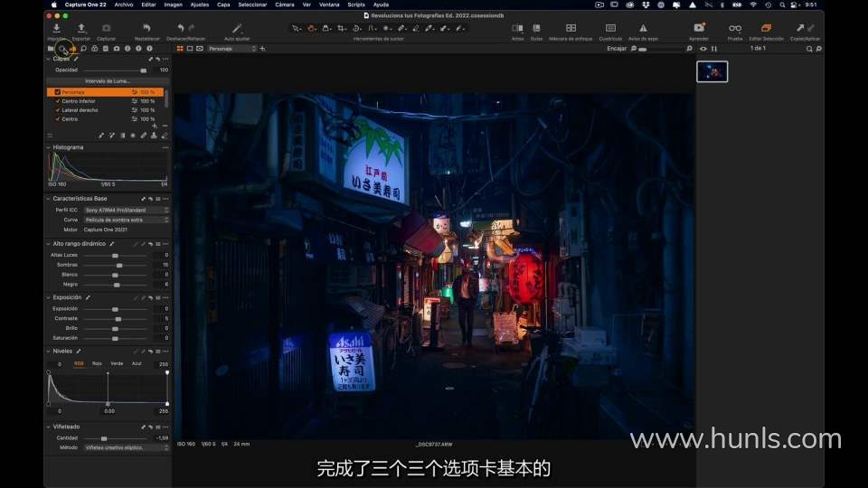The image size is (868, 488).
Task: Open the Viñeteado Método dropdown
Action: [x=127, y=447]
